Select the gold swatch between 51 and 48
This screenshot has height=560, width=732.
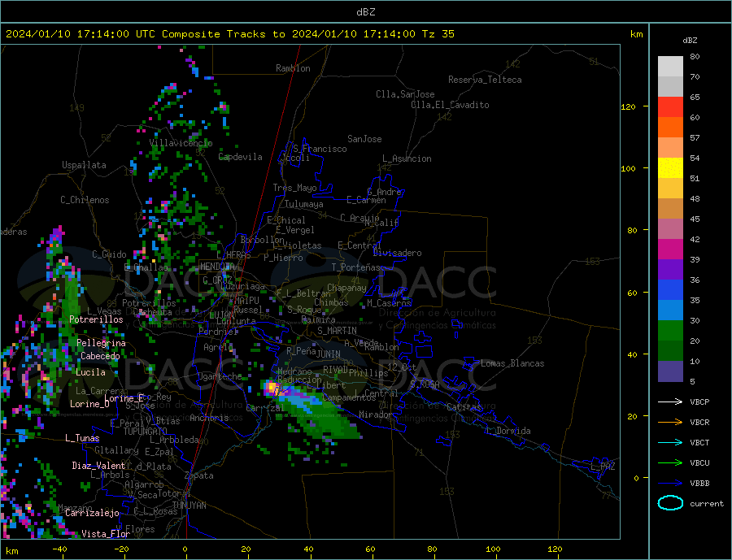[x=670, y=188]
